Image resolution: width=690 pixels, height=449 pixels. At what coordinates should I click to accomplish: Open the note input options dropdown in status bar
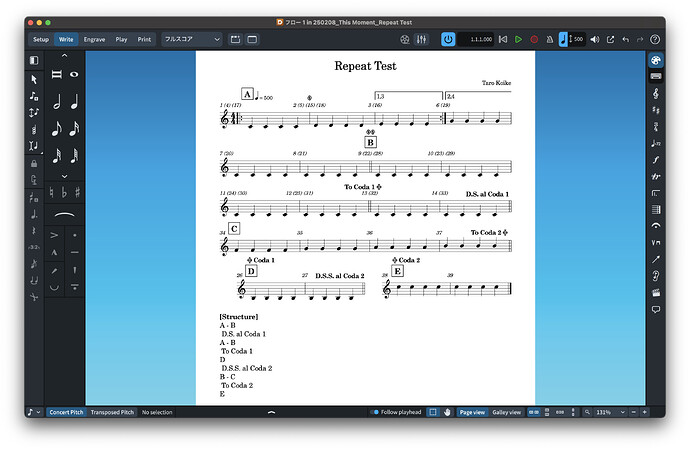pos(34,412)
